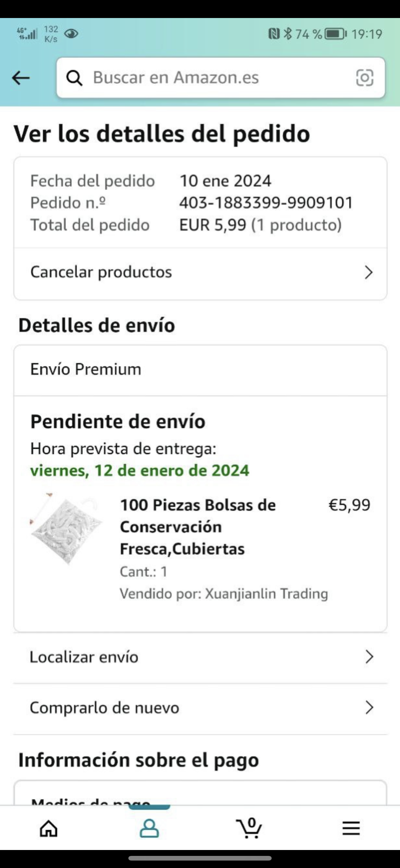Tap the Comprarlo de nuevo label

(x=104, y=708)
